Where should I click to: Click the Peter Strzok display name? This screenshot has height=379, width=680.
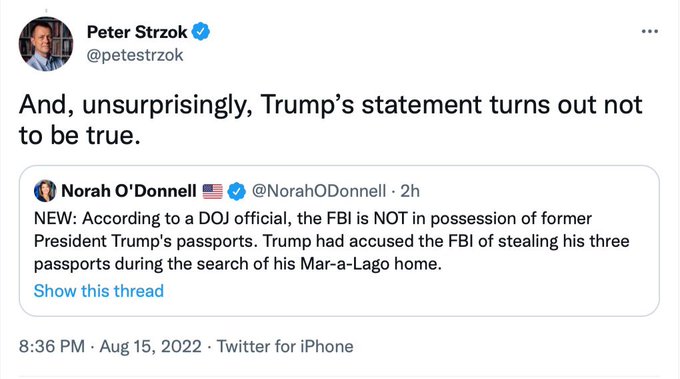(x=137, y=32)
